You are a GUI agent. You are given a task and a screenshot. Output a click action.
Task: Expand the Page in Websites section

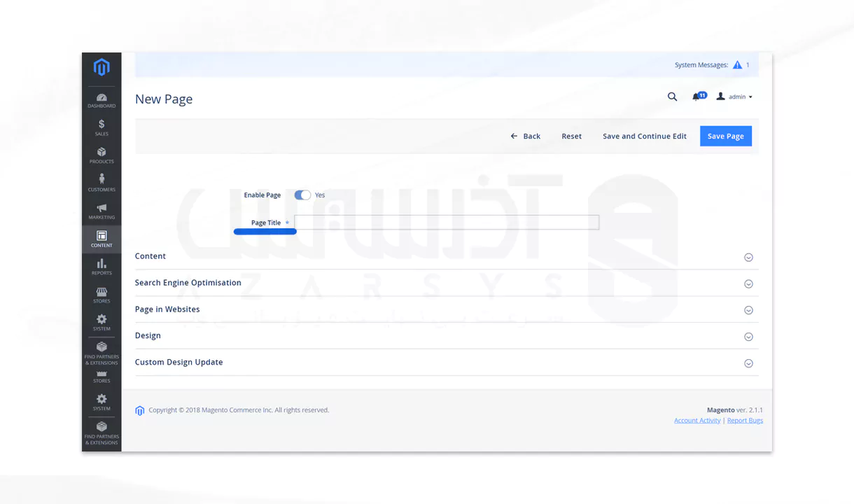447,309
